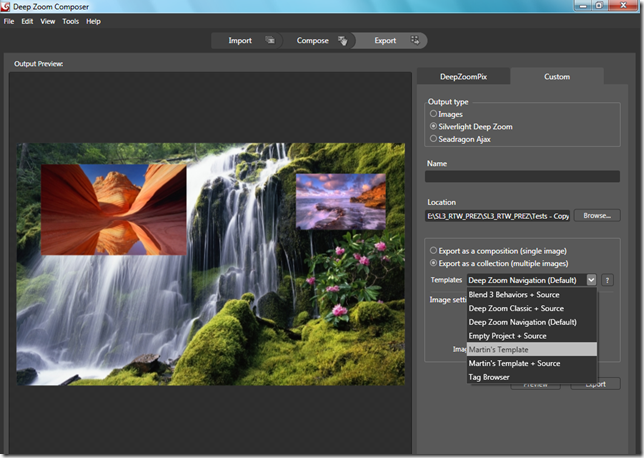Image resolution: width=644 pixels, height=458 pixels.
Task: Collapse the Templates dropdown arrow
Action: click(591, 281)
